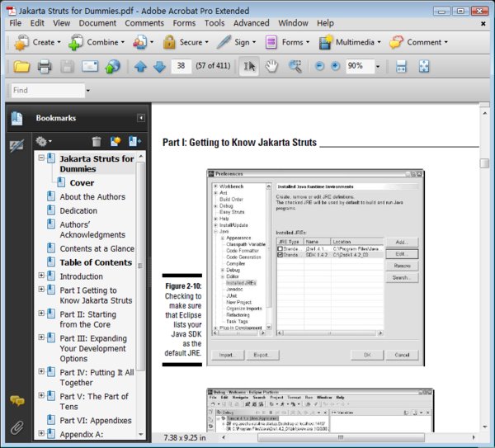This screenshot has width=495, height=448.
Task: Activate the Select tool
Action: point(249,66)
